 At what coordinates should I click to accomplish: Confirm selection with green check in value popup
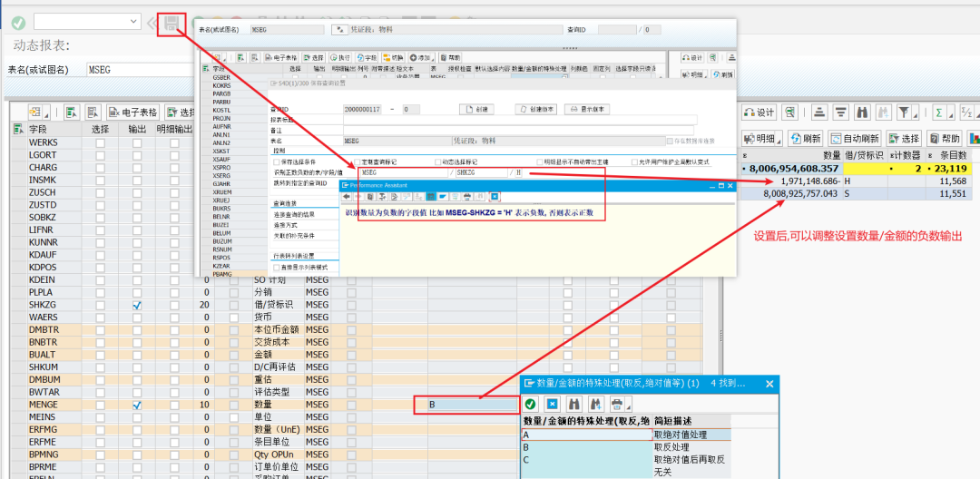click(x=530, y=404)
